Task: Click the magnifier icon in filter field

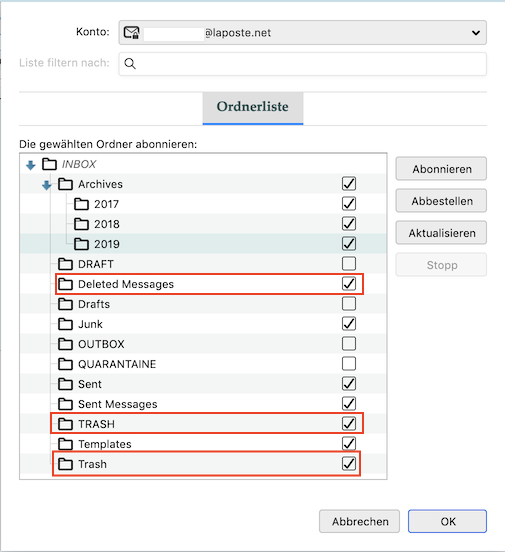Action: pos(130,64)
